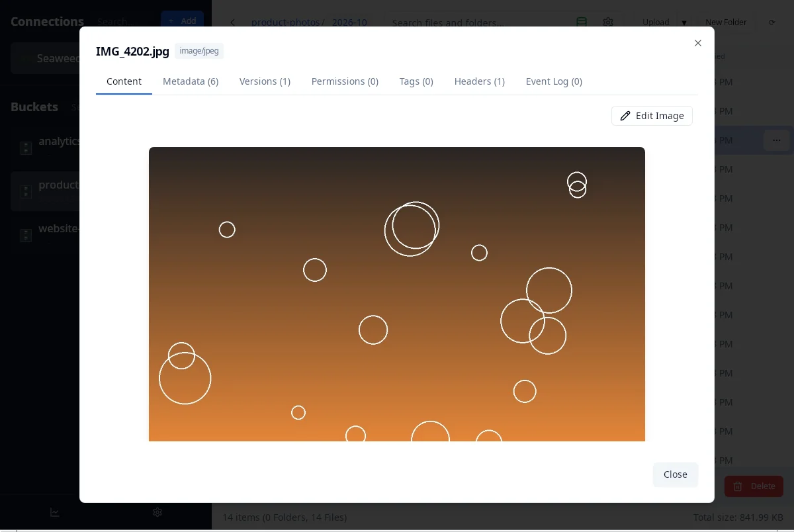This screenshot has width=794, height=532.
Task: Click the red Delete button
Action: (754, 486)
